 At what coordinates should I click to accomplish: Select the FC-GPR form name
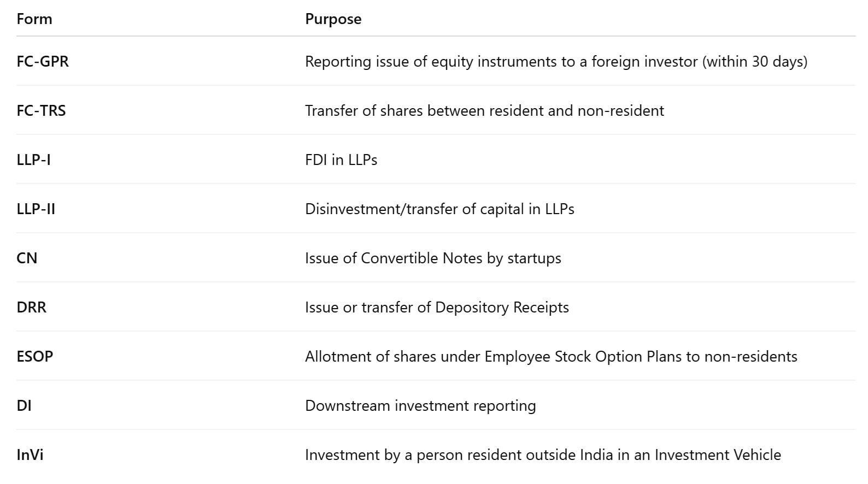(x=43, y=61)
